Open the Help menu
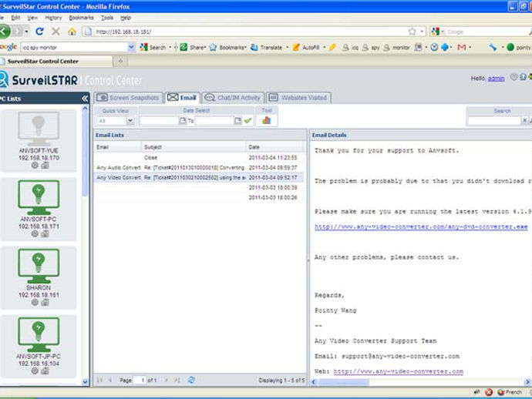The image size is (532, 399). (126, 18)
